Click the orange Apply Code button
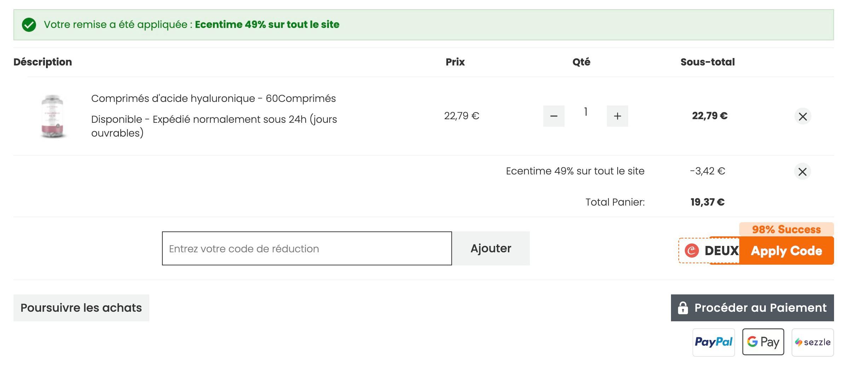Screen dimensions: 868x368 pos(786,251)
